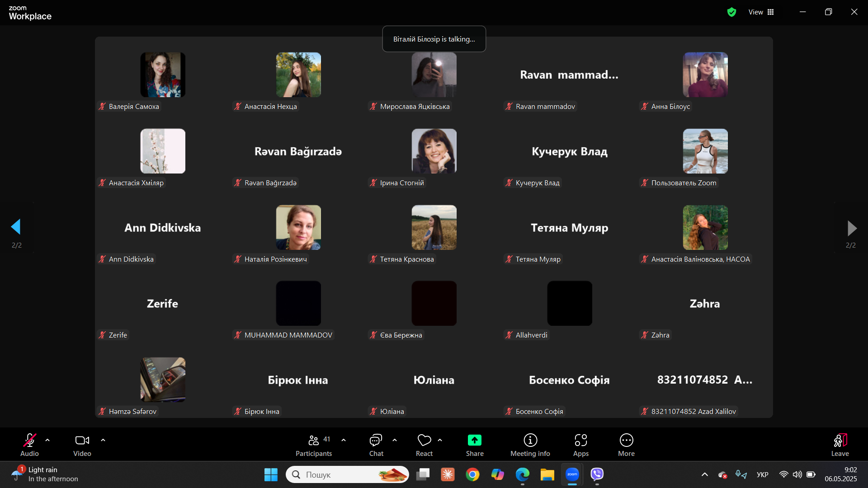Select Ірина Стогній participant thumbnail

(x=434, y=151)
